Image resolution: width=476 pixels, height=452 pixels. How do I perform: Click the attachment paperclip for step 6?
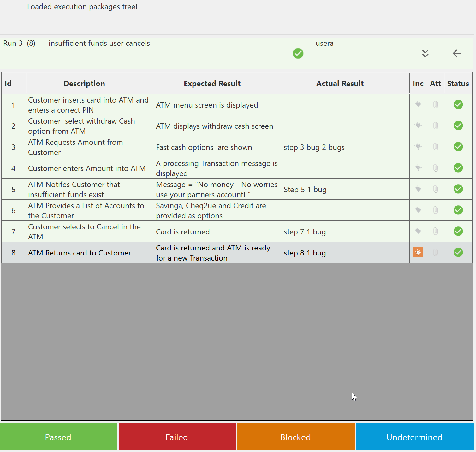(x=436, y=210)
